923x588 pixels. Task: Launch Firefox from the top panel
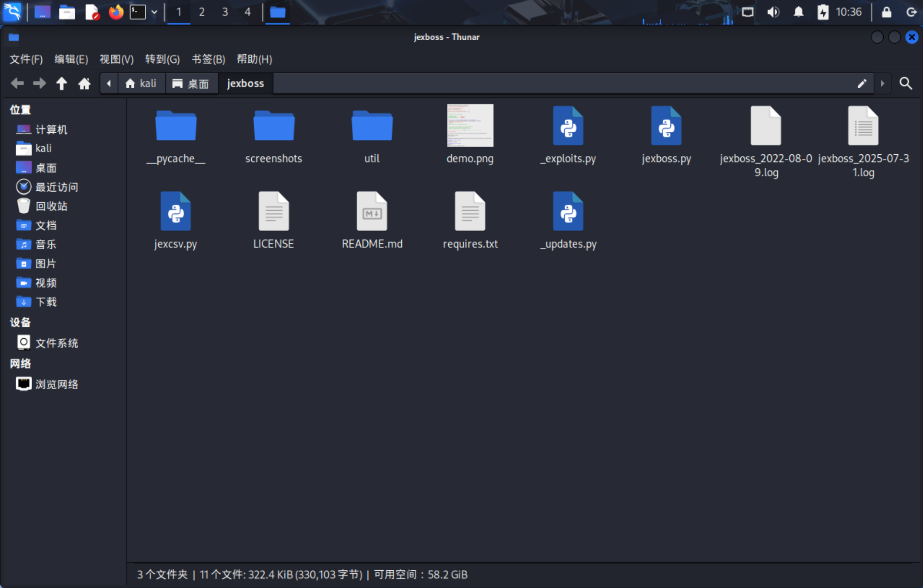[116, 12]
